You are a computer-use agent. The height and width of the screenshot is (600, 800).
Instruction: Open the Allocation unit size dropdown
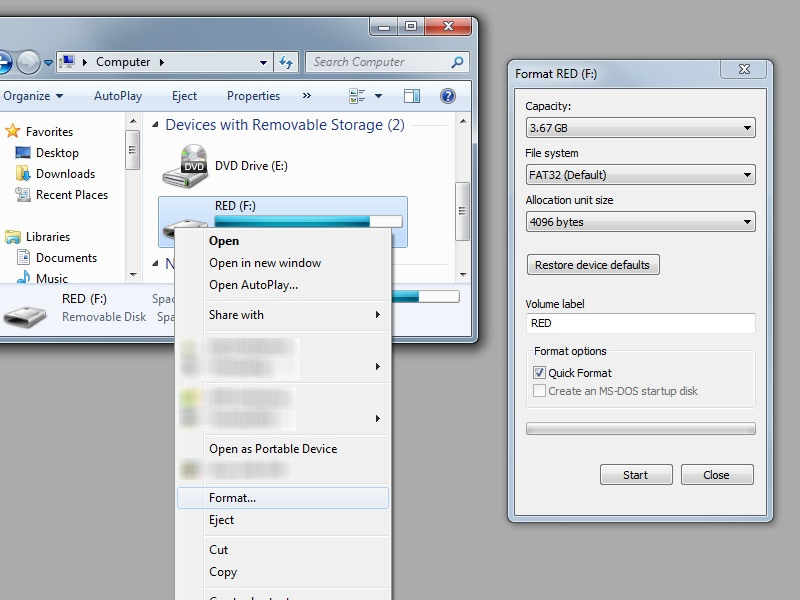(640, 221)
